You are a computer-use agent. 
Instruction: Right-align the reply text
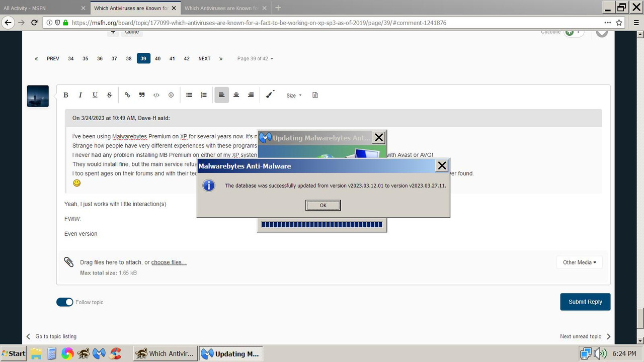[251, 95]
